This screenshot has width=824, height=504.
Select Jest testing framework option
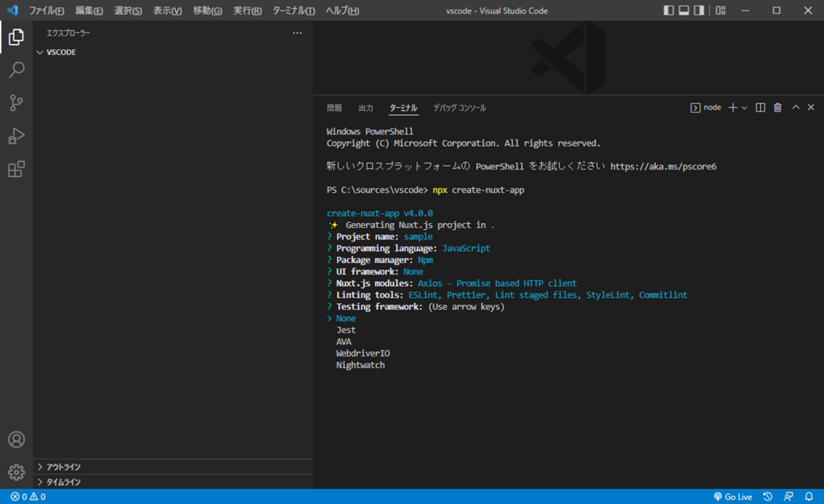(346, 330)
